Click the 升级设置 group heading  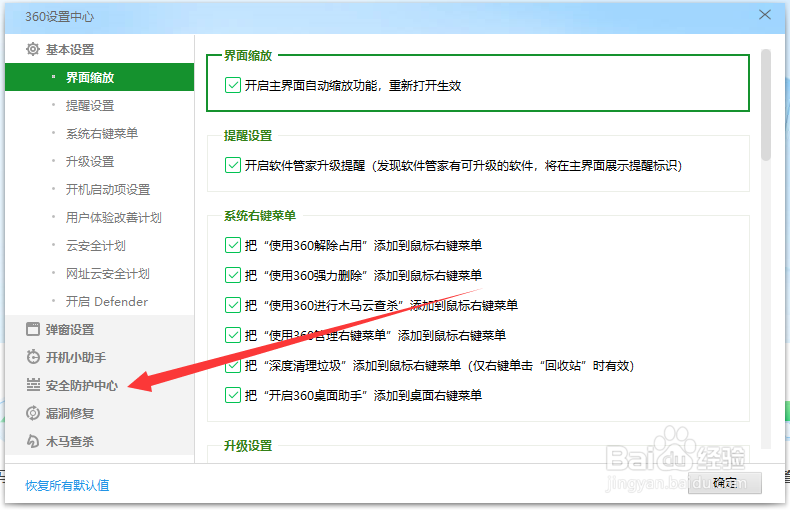pyautogui.click(x=248, y=445)
